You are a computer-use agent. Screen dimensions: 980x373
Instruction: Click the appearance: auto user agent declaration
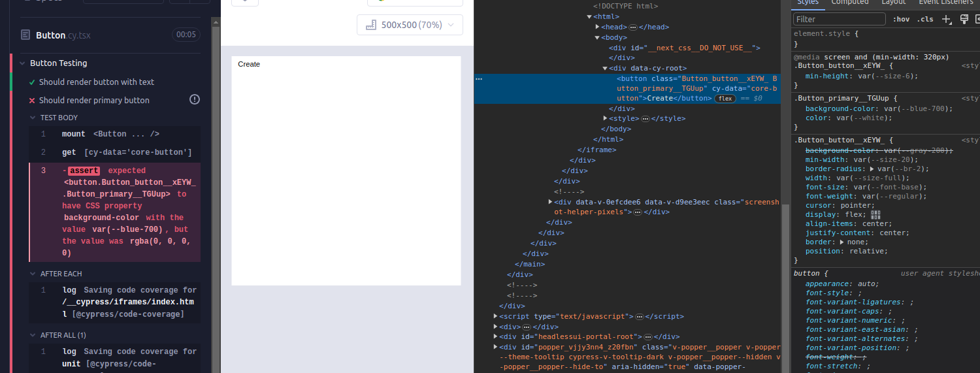point(843,284)
